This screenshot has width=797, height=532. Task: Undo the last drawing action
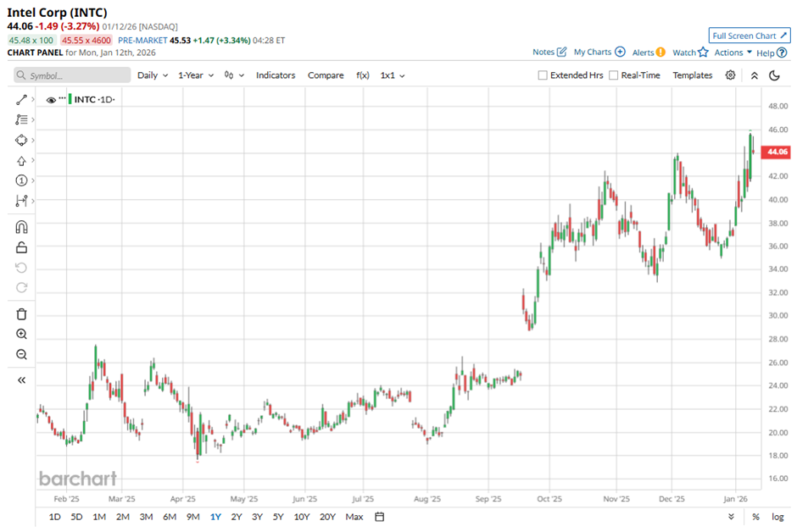coord(21,268)
